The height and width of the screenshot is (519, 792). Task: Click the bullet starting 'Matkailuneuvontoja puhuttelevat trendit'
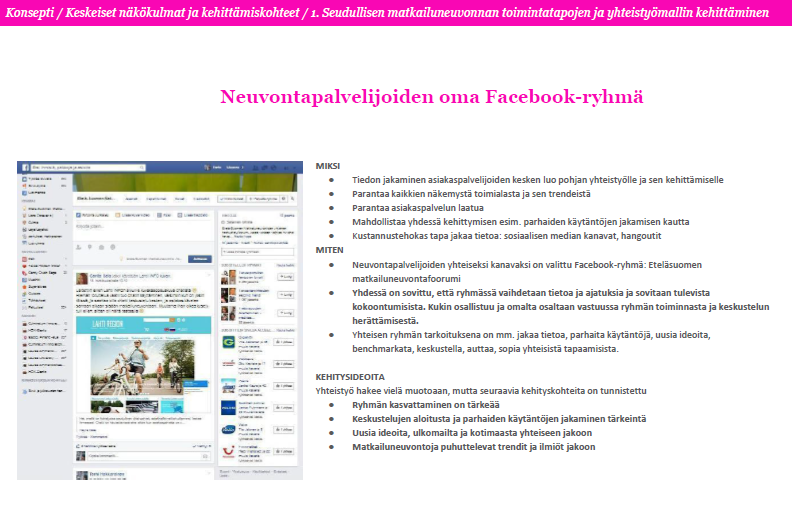point(474,447)
